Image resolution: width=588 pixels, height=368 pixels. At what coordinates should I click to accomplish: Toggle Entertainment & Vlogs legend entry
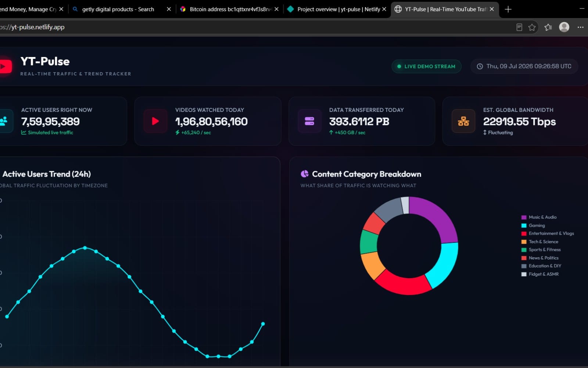coord(548,234)
